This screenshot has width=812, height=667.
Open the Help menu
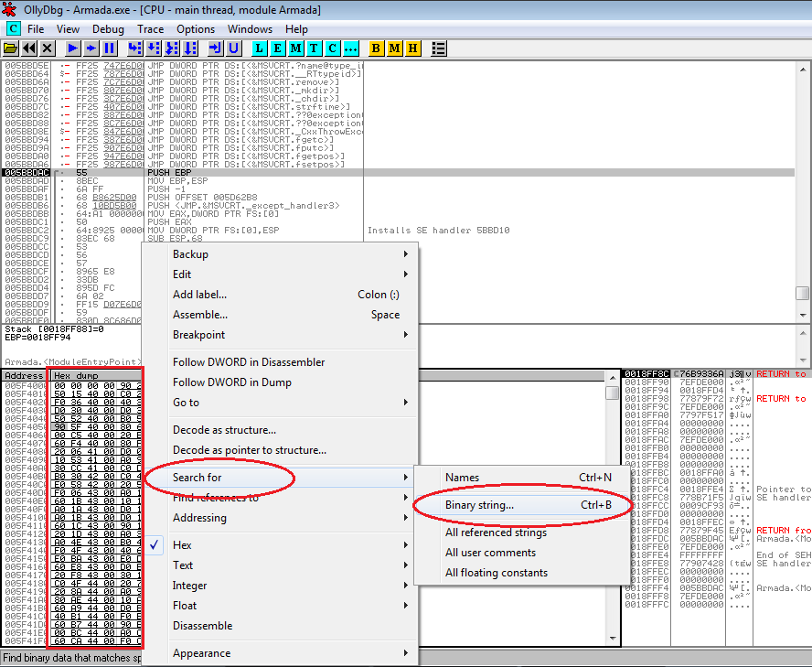click(296, 29)
